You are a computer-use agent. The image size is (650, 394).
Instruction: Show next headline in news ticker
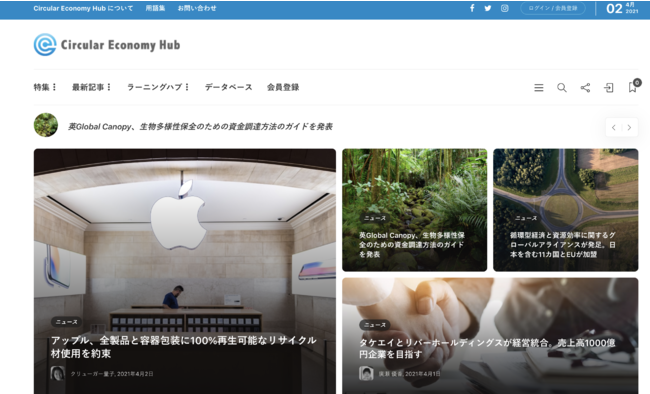(630, 127)
